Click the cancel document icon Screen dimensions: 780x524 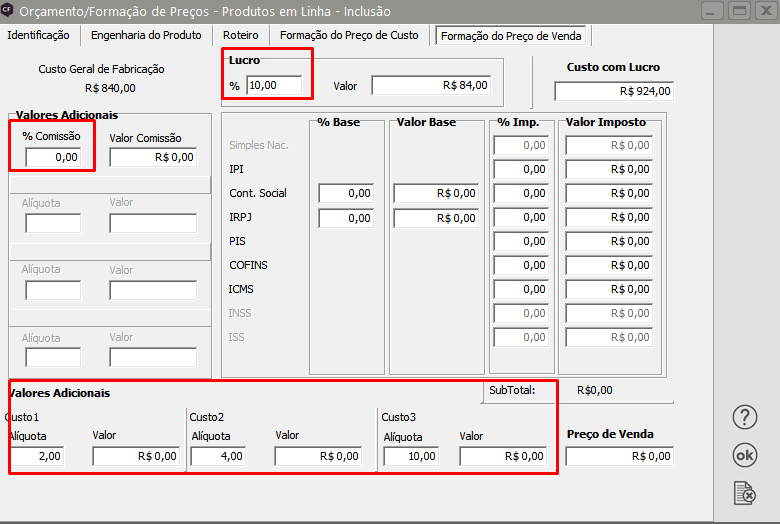[x=745, y=491]
